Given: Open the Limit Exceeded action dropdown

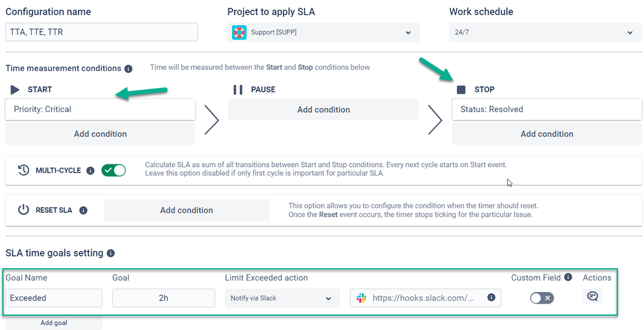Looking at the screenshot, I should [282, 298].
